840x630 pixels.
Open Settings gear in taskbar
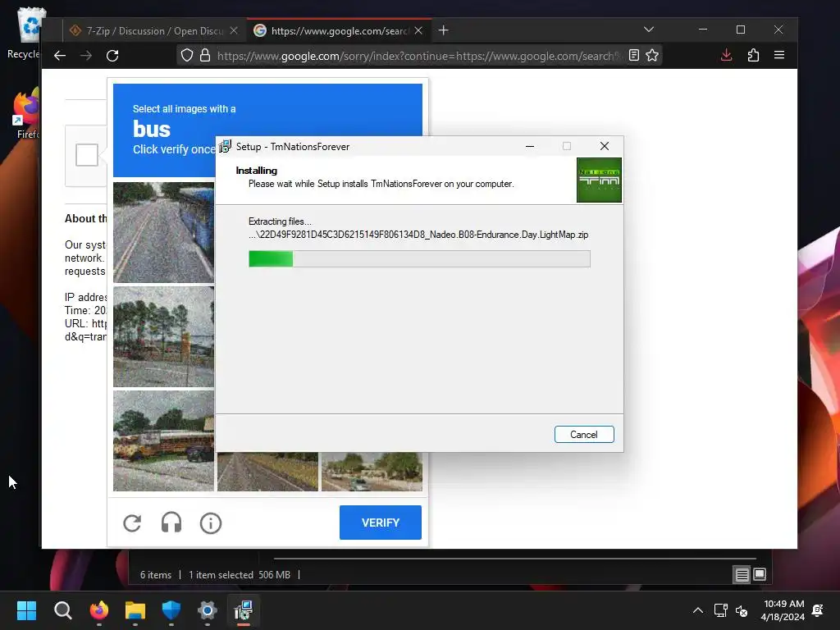click(208, 610)
